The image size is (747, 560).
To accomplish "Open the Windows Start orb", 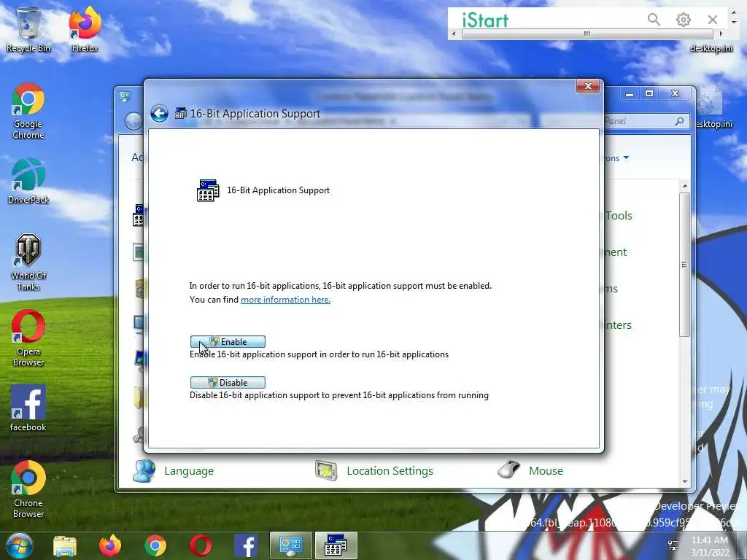I will [20, 545].
